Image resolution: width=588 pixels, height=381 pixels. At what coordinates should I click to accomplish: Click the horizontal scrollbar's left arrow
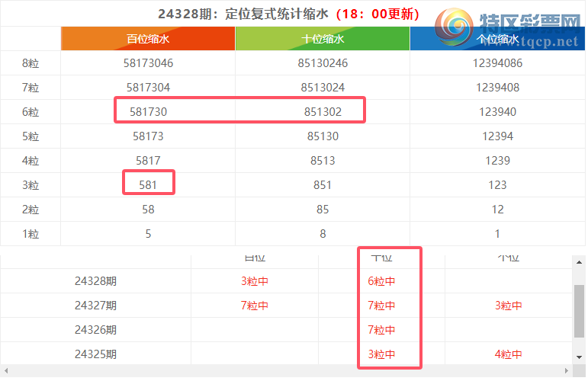pyautogui.click(x=6, y=371)
